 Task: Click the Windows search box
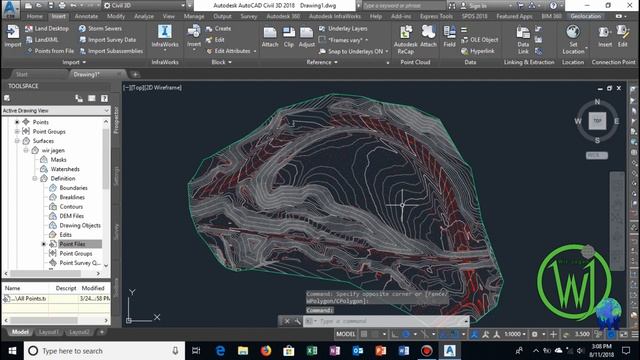pyautogui.click(x=104, y=351)
